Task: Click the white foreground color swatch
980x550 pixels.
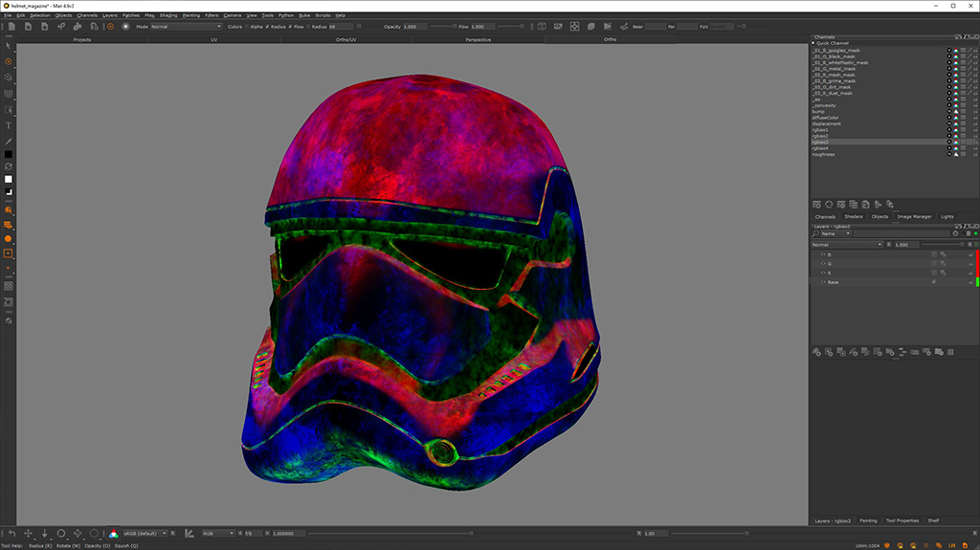Action: [x=8, y=180]
